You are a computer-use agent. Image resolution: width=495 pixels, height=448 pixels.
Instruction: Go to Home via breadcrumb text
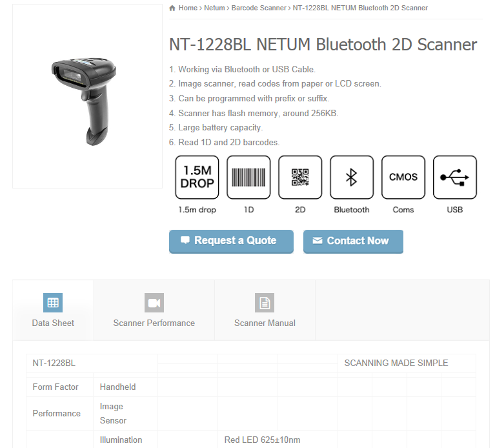(188, 8)
